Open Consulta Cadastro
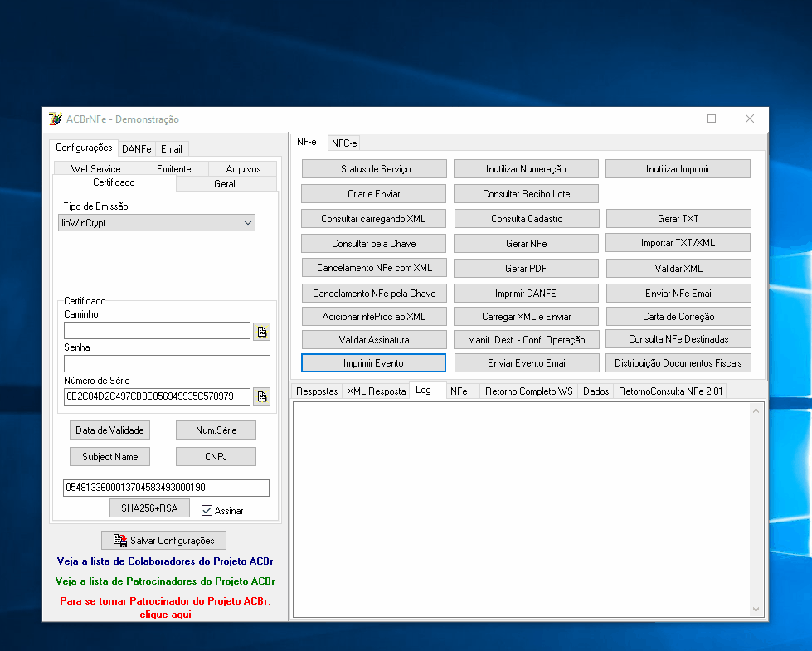Viewport: 812px width, 651px height. coord(528,219)
